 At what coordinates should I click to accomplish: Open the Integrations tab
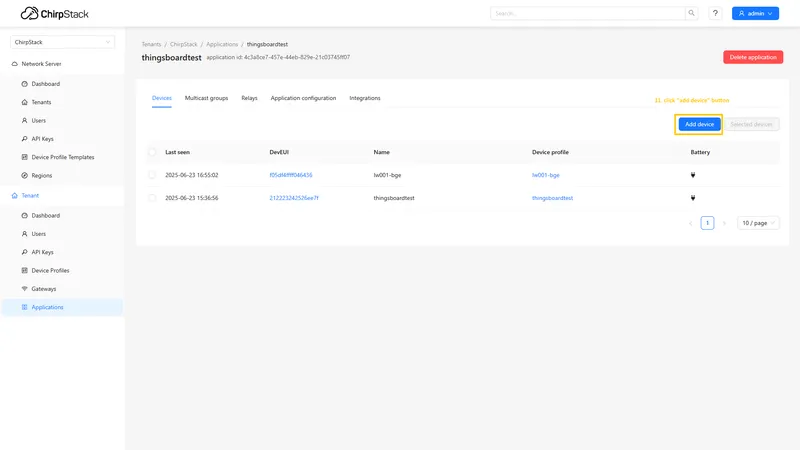pos(365,98)
